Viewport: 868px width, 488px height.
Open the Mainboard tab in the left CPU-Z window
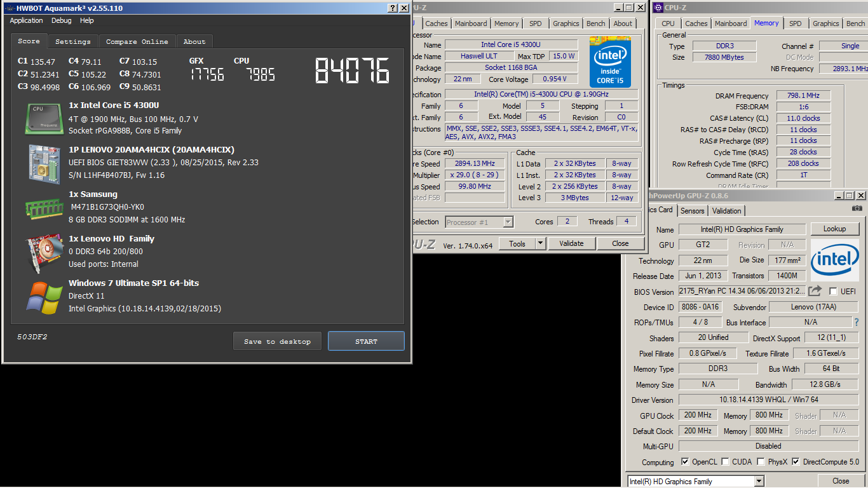[471, 24]
